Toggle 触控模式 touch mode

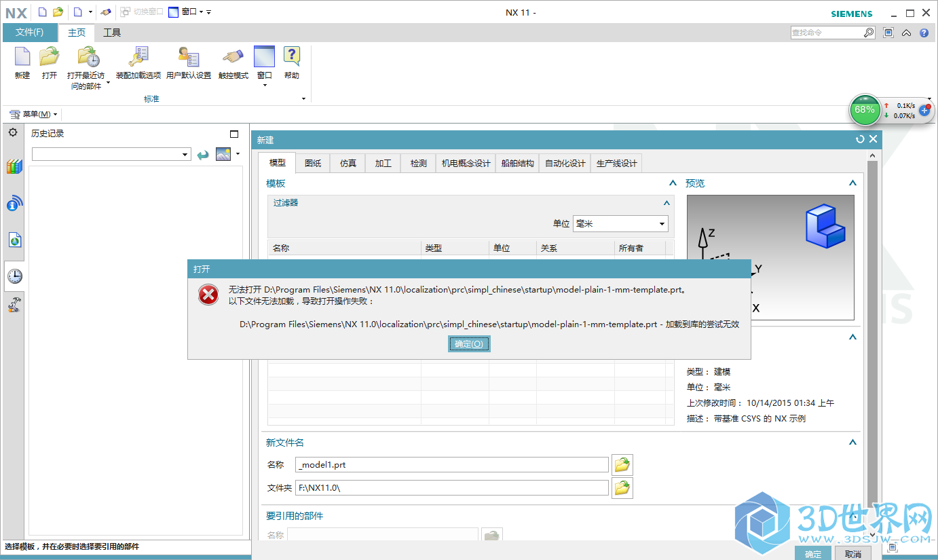(x=233, y=57)
